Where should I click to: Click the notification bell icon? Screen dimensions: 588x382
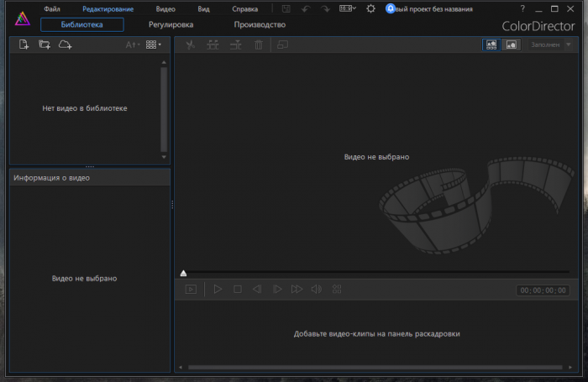pyautogui.click(x=391, y=8)
